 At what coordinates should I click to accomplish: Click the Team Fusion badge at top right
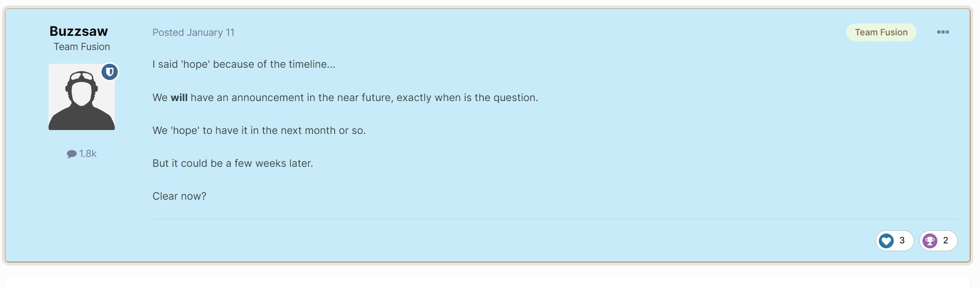tap(881, 32)
